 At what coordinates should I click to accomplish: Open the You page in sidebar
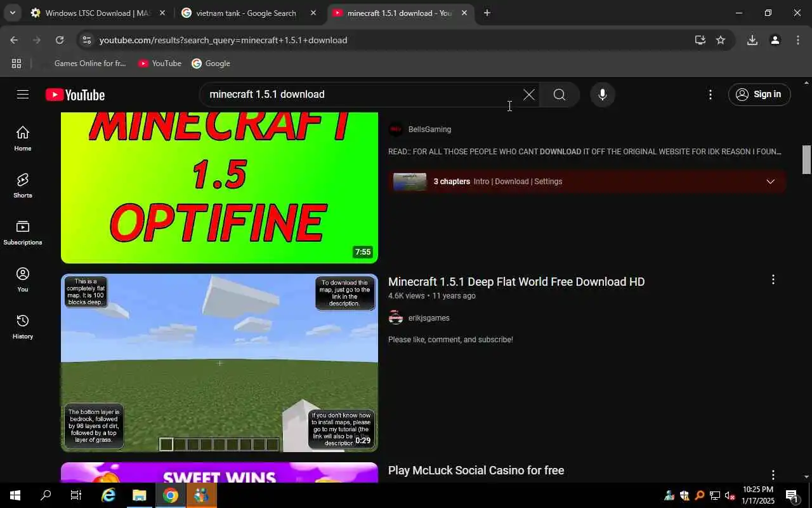click(x=23, y=279)
